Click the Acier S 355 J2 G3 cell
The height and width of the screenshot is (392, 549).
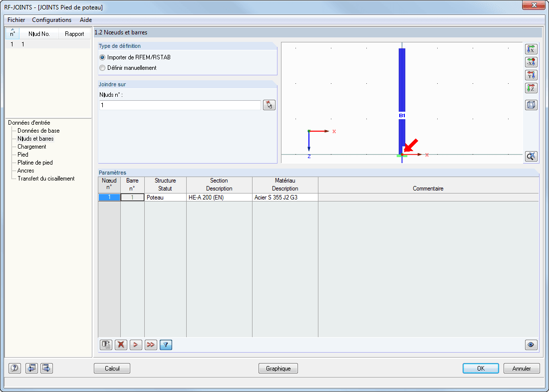(285, 197)
